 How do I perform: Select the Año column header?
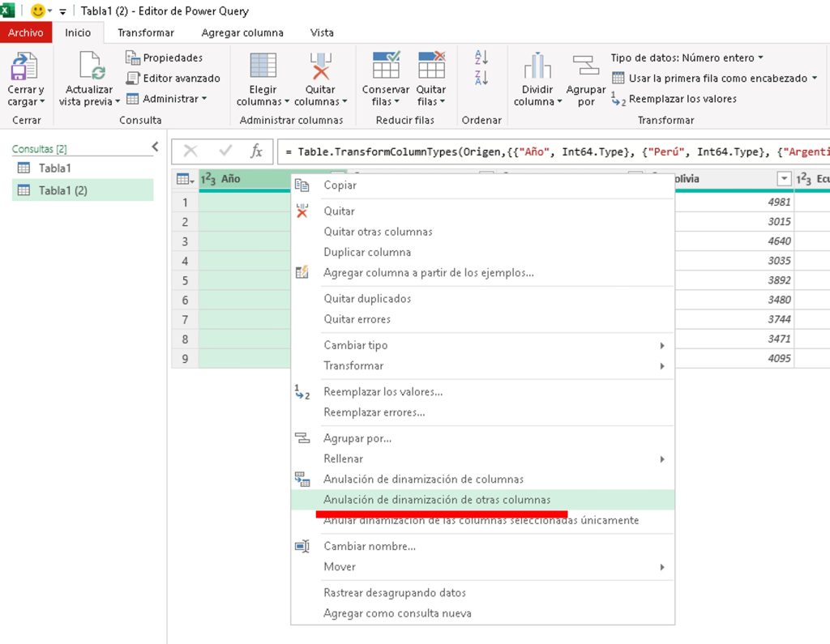pyautogui.click(x=245, y=179)
